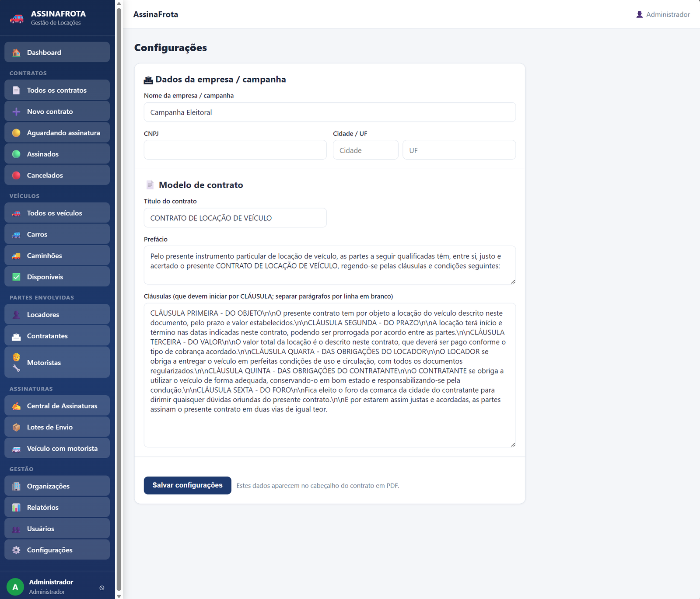Click the icon beside Contratantes
The width and height of the screenshot is (700, 599).
(x=16, y=336)
